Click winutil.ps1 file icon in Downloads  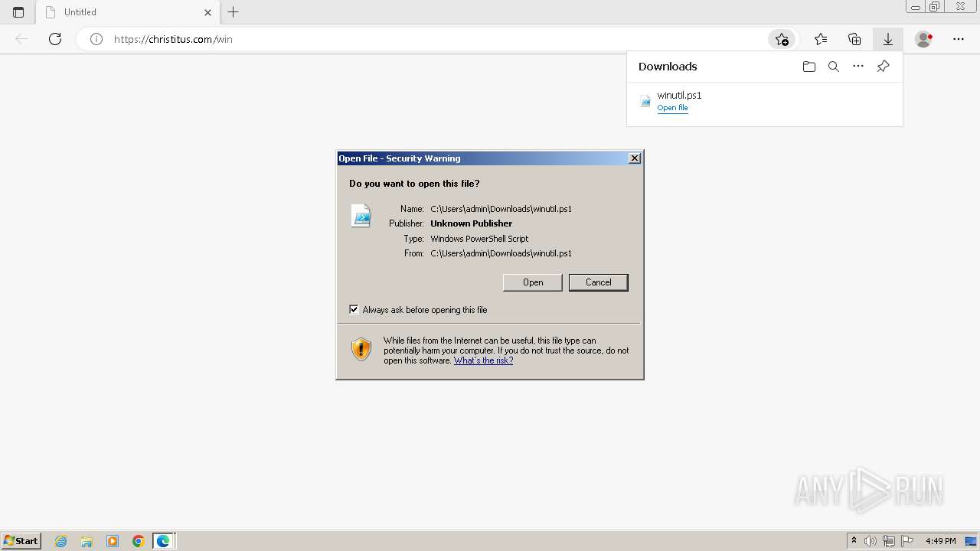(645, 101)
